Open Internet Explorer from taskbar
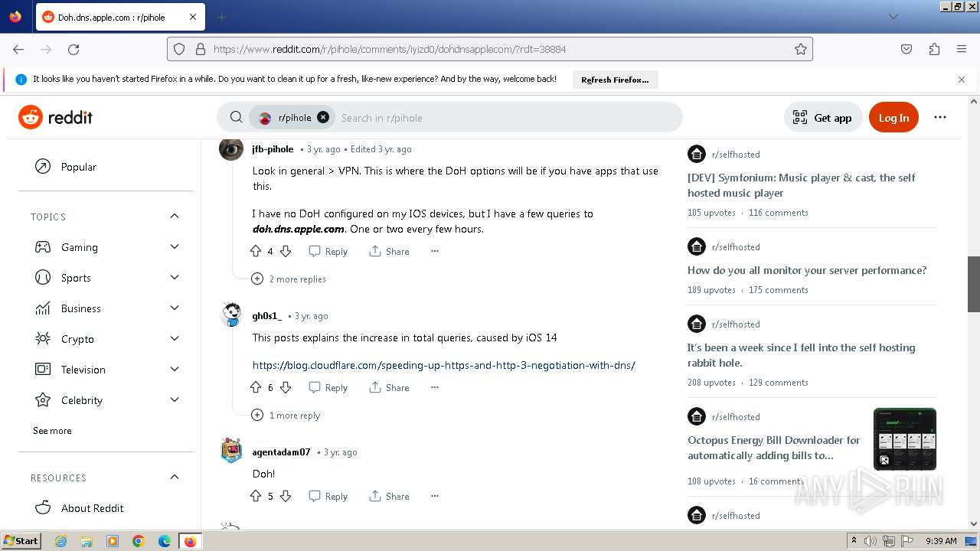The height and width of the screenshot is (551, 980). [x=60, y=541]
